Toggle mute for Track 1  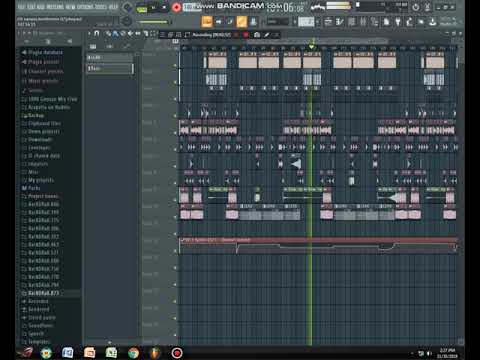[x=175, y=65]
